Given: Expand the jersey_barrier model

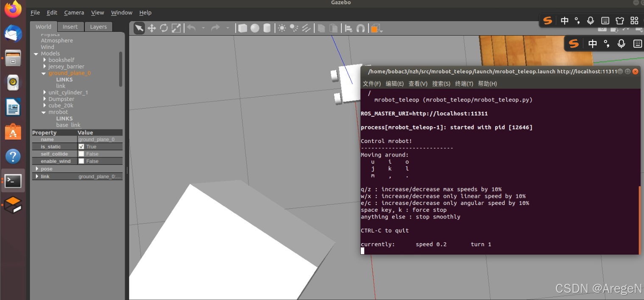Looking at the screenshot, I should (45, 67).
